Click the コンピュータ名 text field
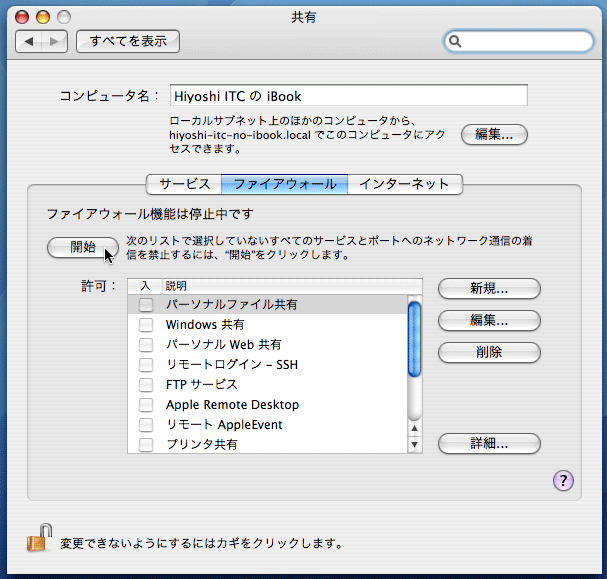 point(348,96)
